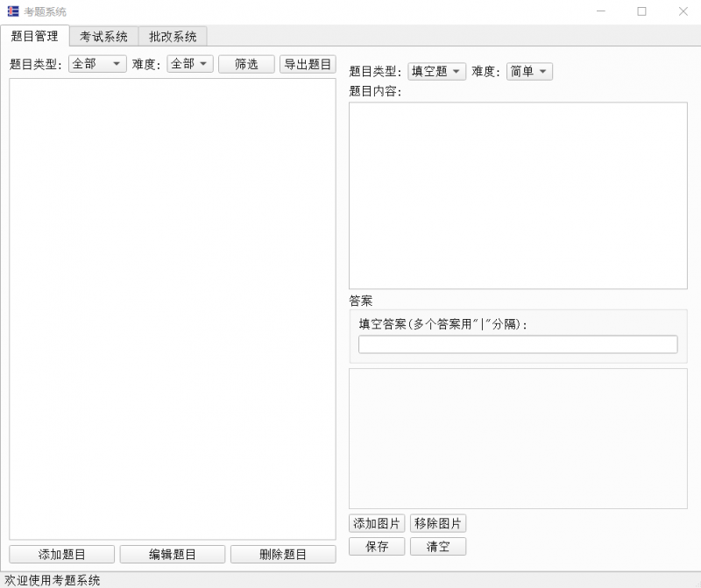Open the difficulty dropdown showing 简单

[529, 71]
